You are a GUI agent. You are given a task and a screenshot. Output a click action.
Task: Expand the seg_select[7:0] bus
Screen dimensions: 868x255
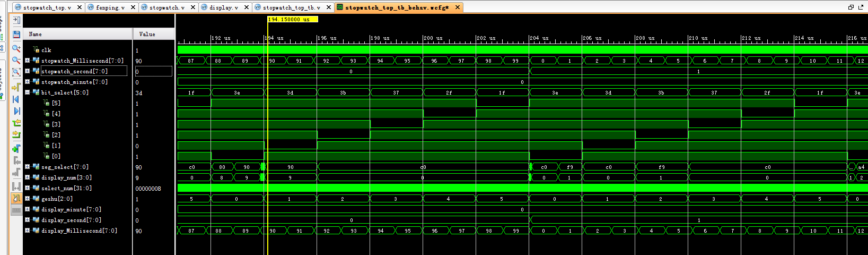[27, 167]
